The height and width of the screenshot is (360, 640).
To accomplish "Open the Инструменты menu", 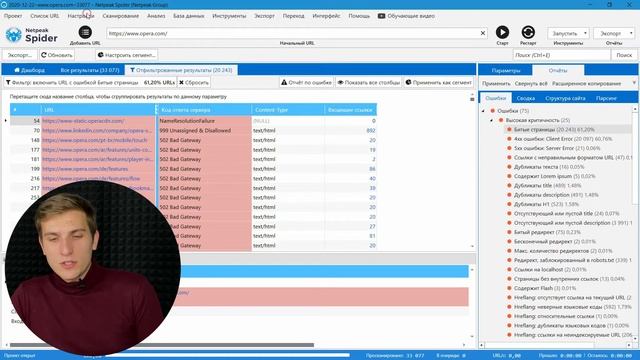I will point(229,16).
